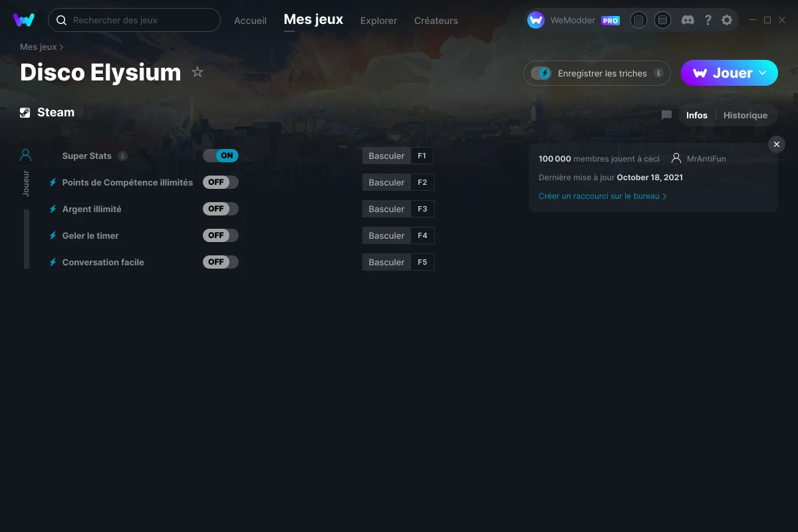The width and height of the screenshot is (798, 532).
Task: Expand the Jouer button dropdown arrow
Action: [763, 73]
